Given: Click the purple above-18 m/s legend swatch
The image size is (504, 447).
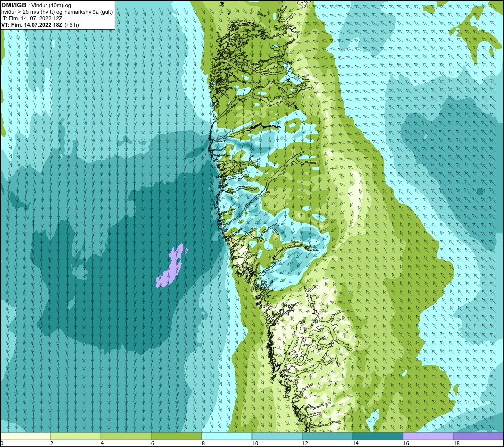Looking at the screenshot, I should 478,436.
